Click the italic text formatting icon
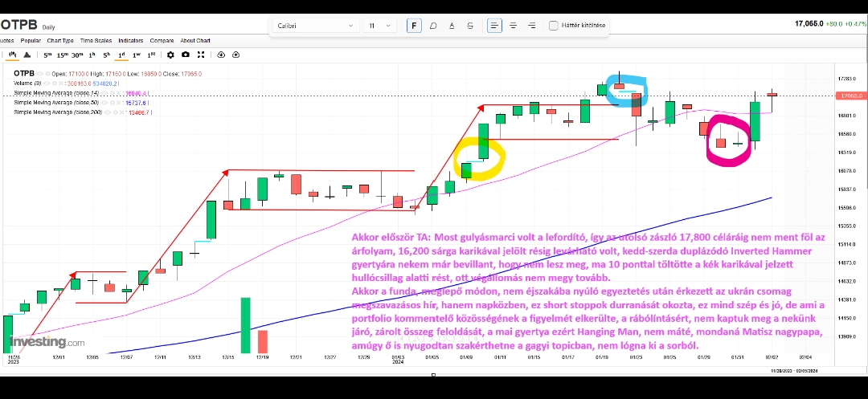868x399 pixels. point(433,26)
